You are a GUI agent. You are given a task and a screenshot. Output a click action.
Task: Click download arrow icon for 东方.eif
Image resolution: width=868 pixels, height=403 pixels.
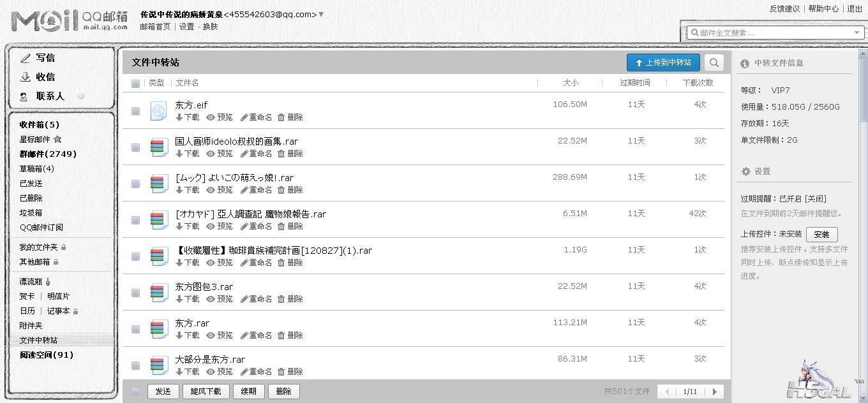coord(179,117)
